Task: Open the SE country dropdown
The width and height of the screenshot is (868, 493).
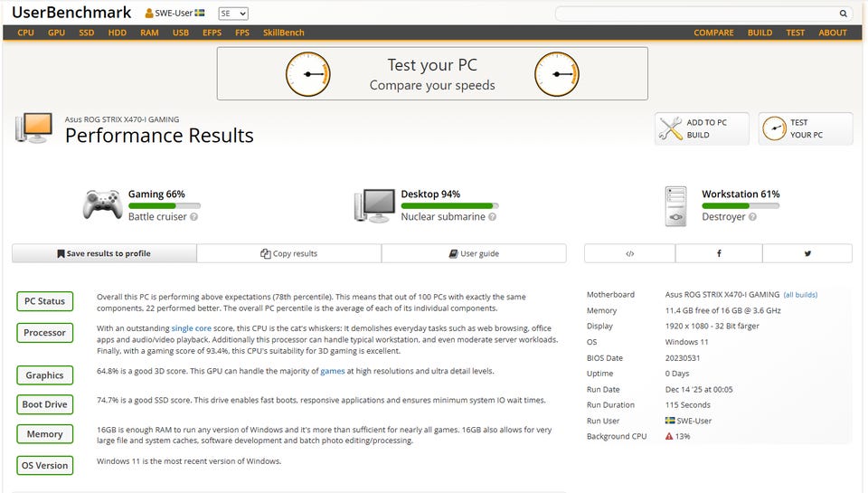Action: click(x=233, y=14)
